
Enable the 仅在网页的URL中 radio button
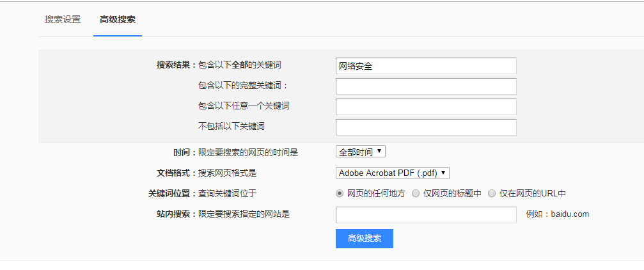[x=492, y=193]
